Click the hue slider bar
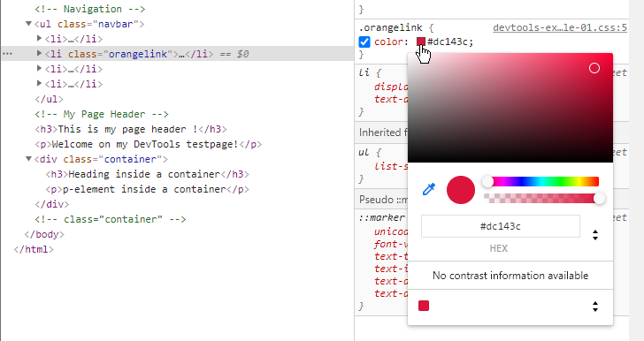This screenshot has height=341, width=644. [x=541, y=181]
